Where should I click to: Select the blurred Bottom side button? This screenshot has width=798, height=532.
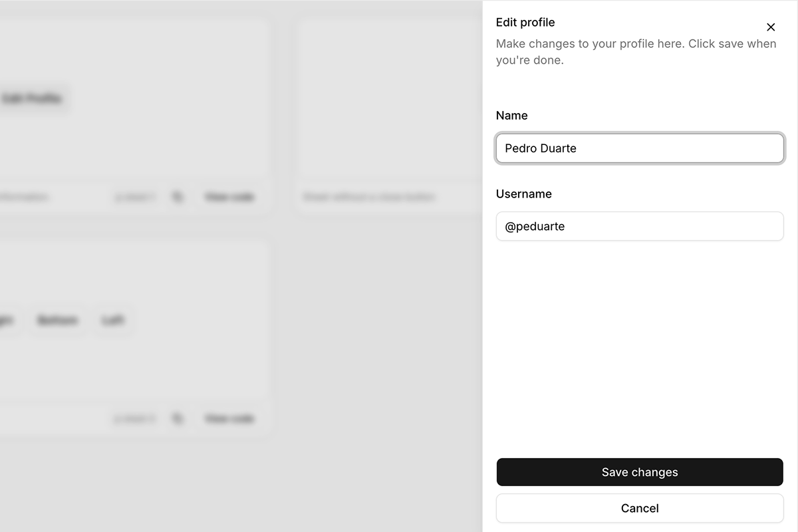57,321
